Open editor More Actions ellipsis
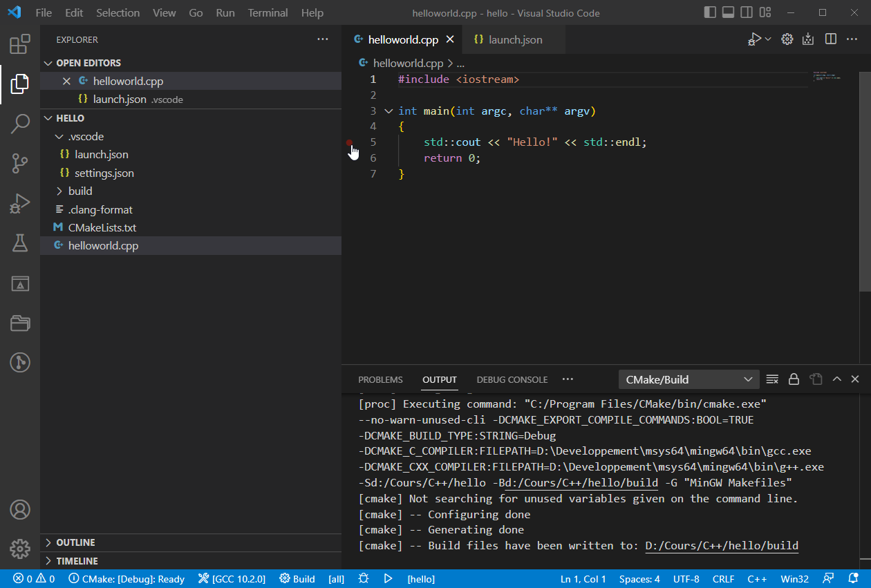 coord(853,39)
